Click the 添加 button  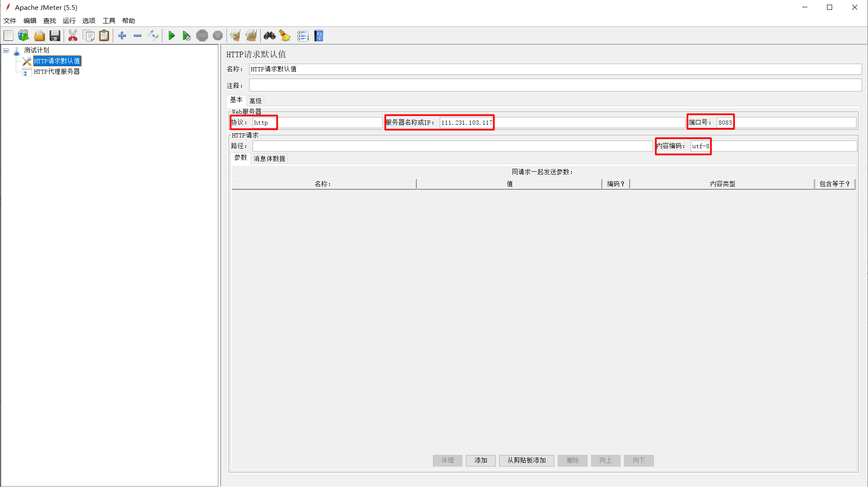point(481,461)
